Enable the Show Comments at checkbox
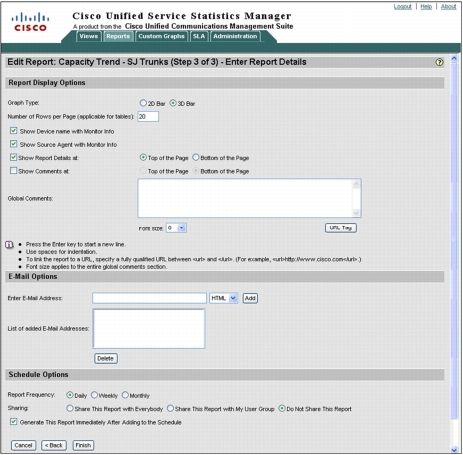 coord(13,171)
